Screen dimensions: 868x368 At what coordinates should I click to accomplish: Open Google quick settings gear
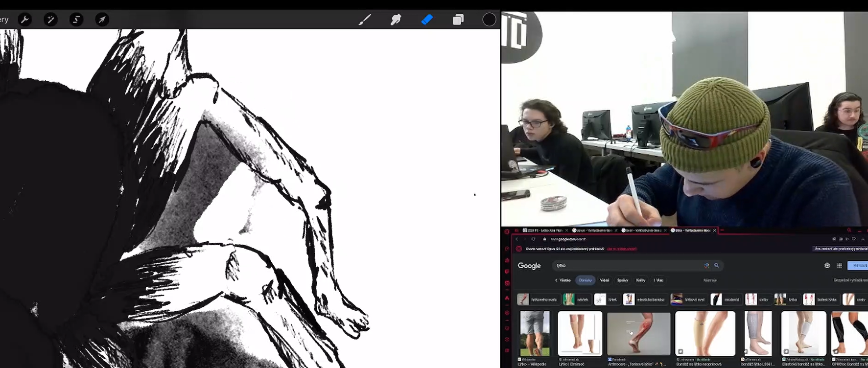click(x=827, y=265)
